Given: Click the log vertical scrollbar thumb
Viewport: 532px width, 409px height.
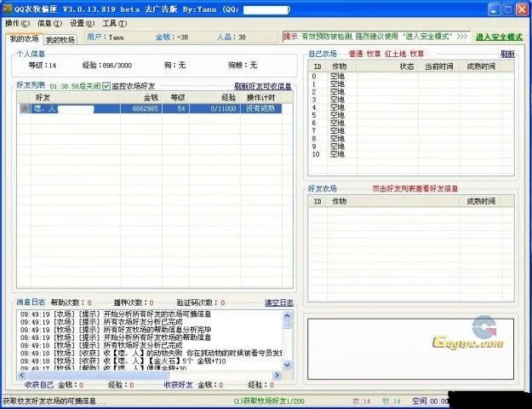Looking at the screenshot, I should tap(287, 325).
